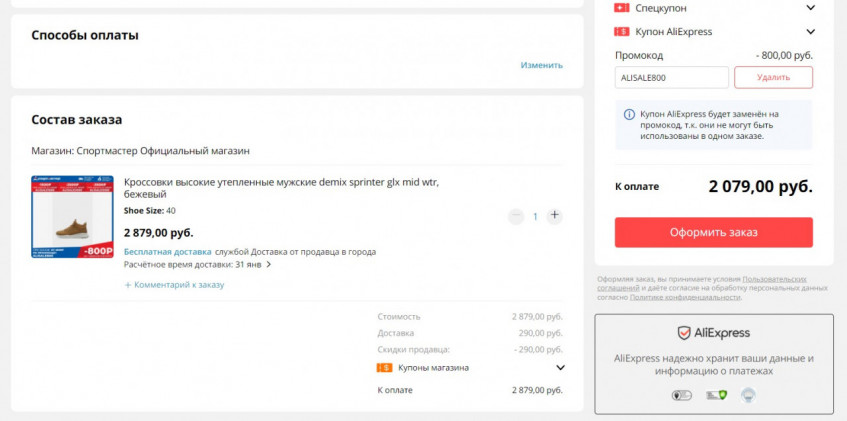The height and width of the screenshot is (421, 847).
Task: Click the AliExpress shield logo
Action: [684, 333]
